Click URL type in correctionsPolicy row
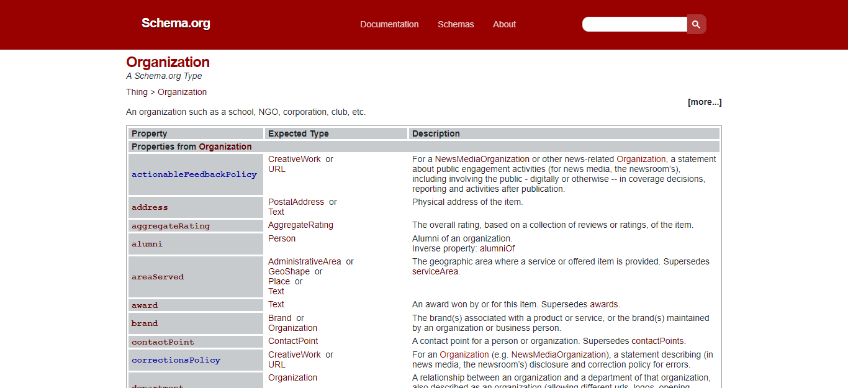 click(x=277, y=365)
